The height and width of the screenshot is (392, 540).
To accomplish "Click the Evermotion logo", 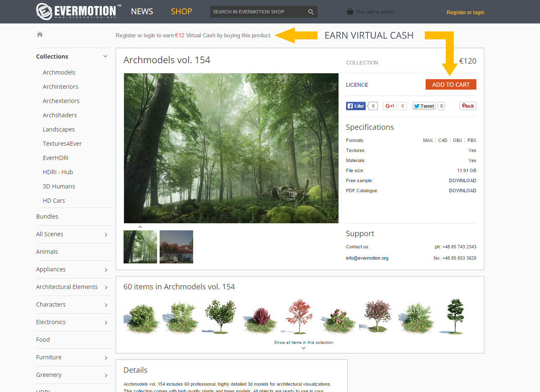I will point(78,11).
